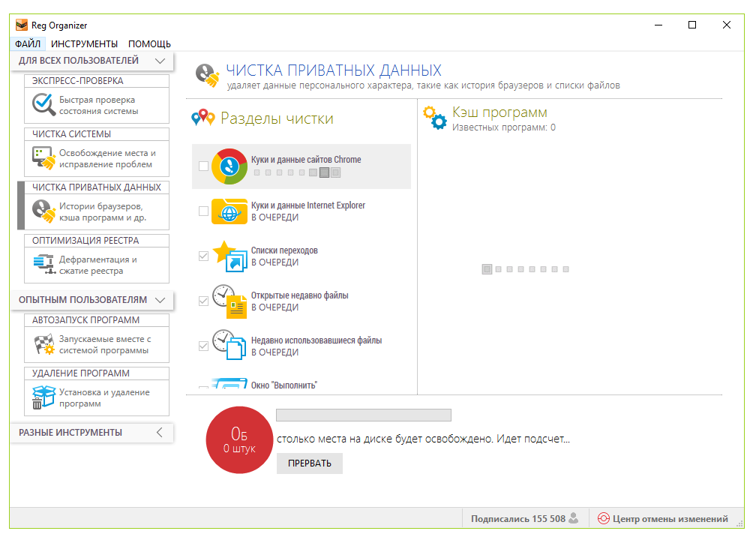Click Подписались 155 508 in status bar

click(517, 519)
